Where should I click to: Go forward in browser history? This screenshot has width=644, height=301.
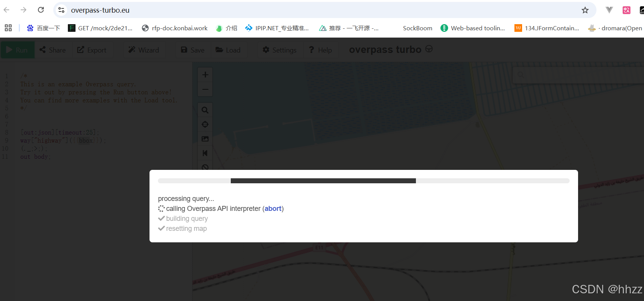(24, 10)
